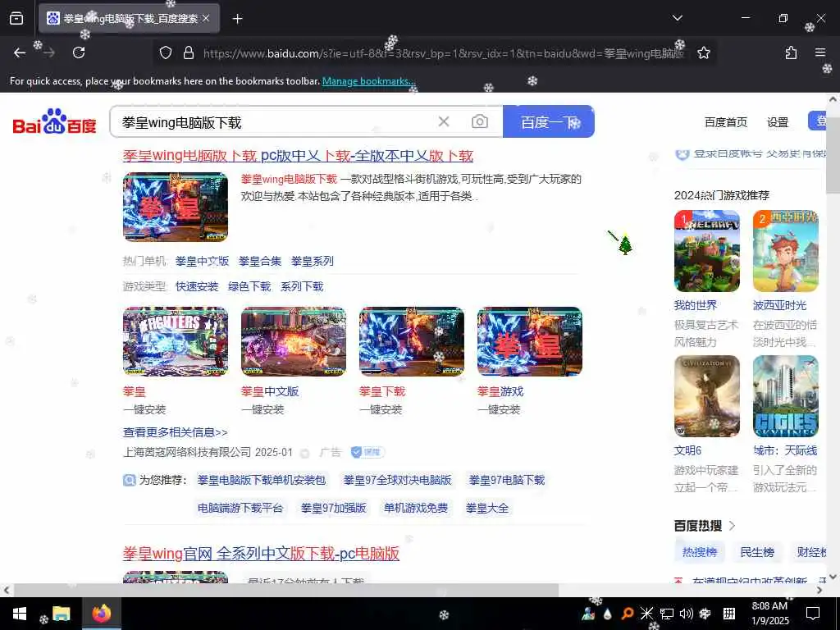Image resolution: width=840 pixels, height=630 pixels.
Task: Open thumbnail above 拳皇游戏 caption
Action: (530, 341)
